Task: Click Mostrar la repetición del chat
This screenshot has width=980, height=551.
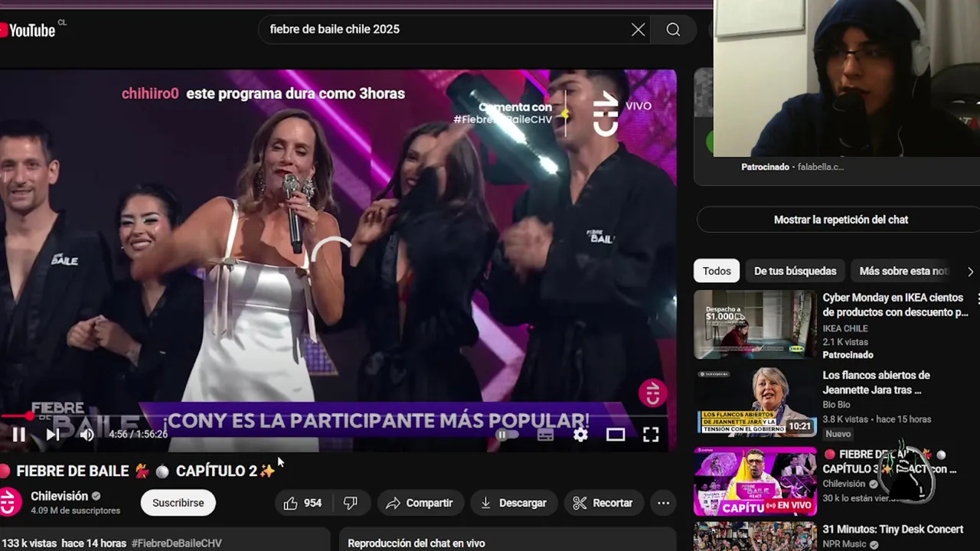Action: pos(841,220)
